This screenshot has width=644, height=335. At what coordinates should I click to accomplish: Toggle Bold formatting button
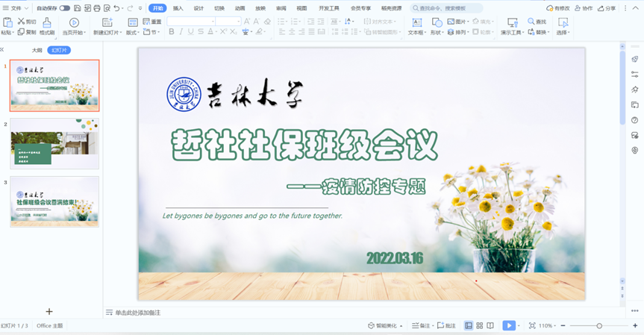pos(171,32)
